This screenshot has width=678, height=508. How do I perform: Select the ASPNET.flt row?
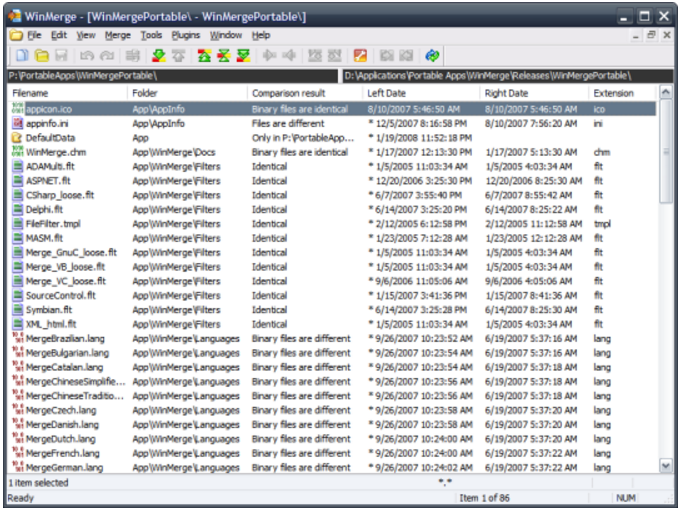coord(332,181)
